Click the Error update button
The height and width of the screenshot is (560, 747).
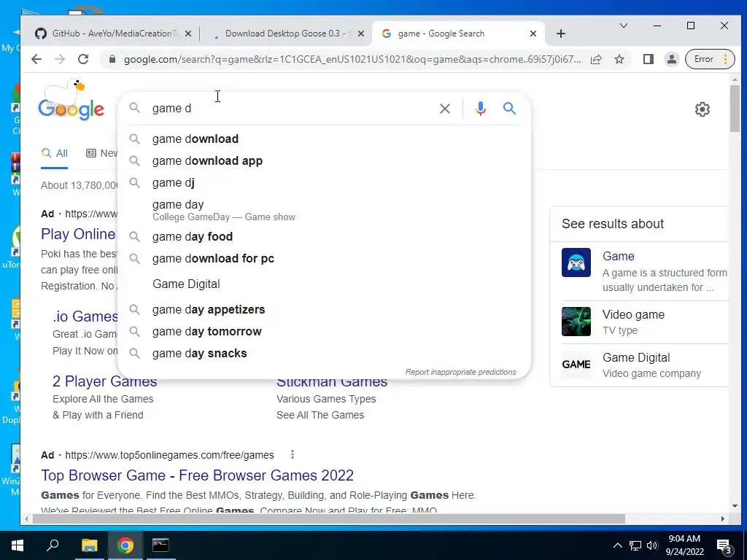click(710, 59)
